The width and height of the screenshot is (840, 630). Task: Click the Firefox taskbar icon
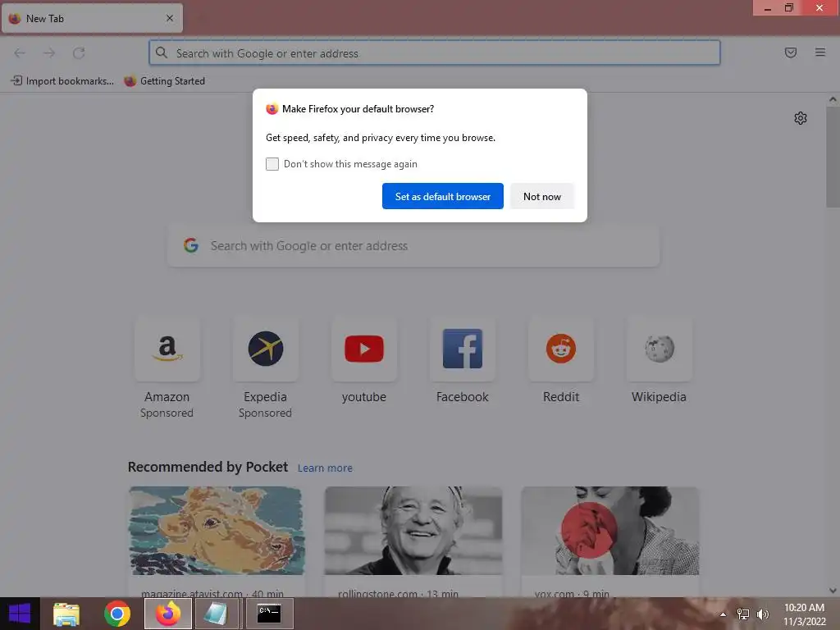pos(168,614)
